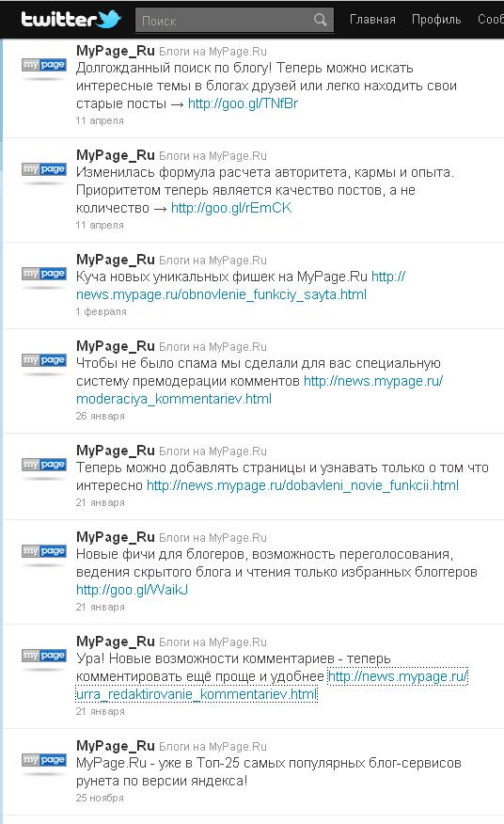The width and height of the screenshot is (504, 824).
Task: Click MyPage_Ru username on the Яндекс top-25 tweet
Action: click(115, 746)
